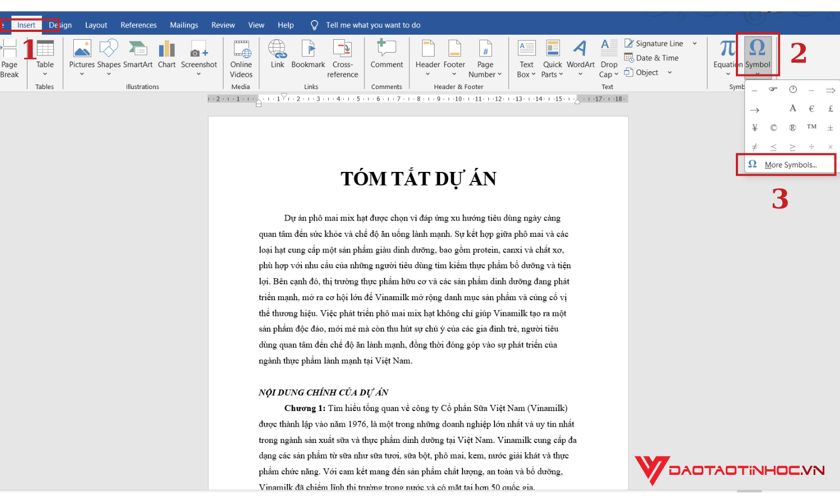The width and height of the screenshot is (840, 504).
Task: Insert a SmartArt graphic
Action: click(138, 54)
